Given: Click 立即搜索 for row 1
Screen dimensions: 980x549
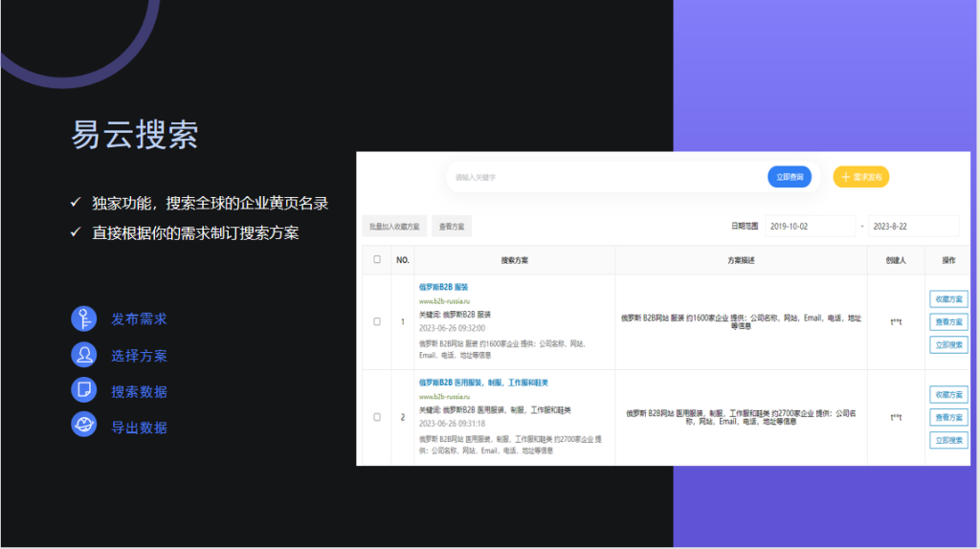Looking at the screenshot, I should tap(947, 344).
